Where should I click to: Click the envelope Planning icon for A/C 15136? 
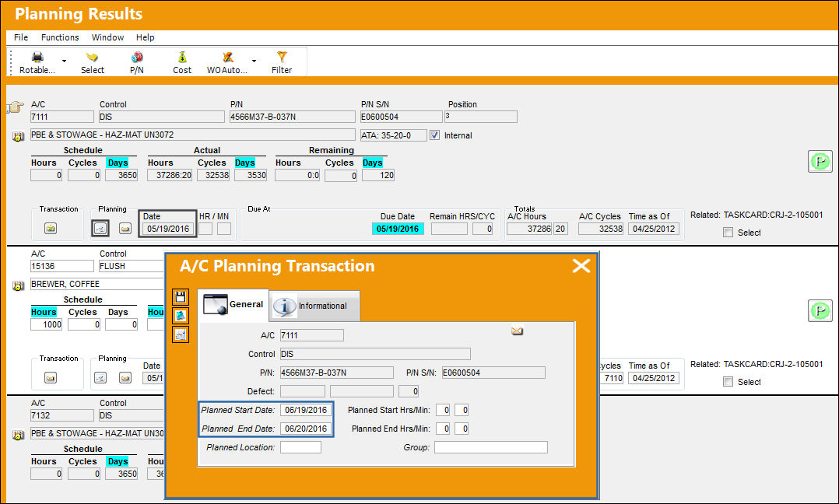click(x=125, y=378)
